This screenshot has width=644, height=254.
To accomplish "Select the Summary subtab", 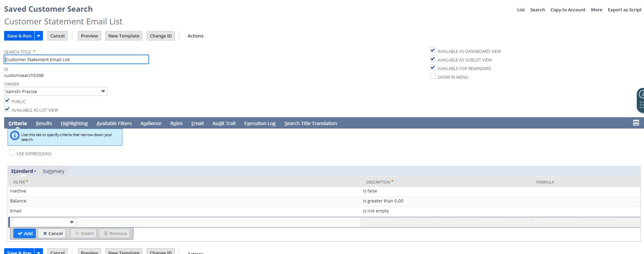I will [53, 171].
